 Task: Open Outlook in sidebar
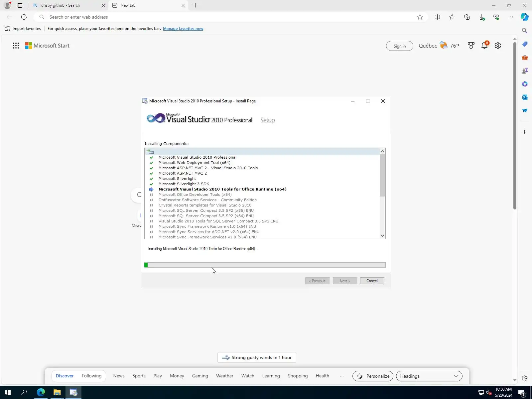click(525, 97)
